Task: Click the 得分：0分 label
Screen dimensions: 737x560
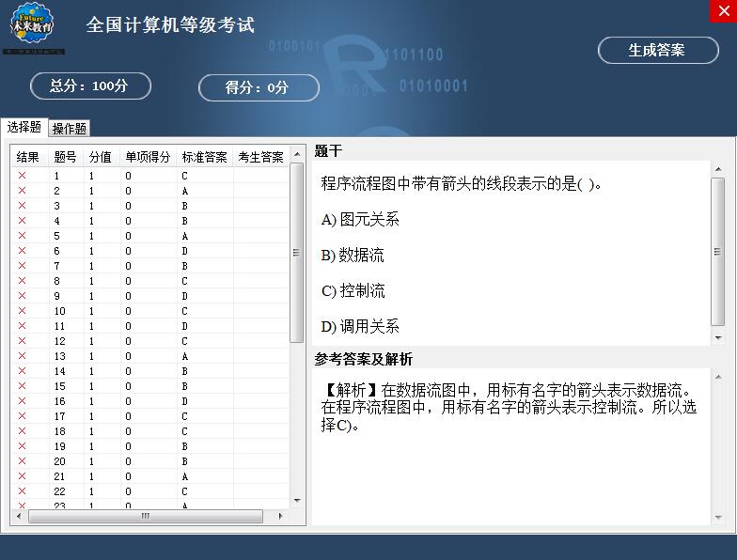Action: click(x=259, y=87)
